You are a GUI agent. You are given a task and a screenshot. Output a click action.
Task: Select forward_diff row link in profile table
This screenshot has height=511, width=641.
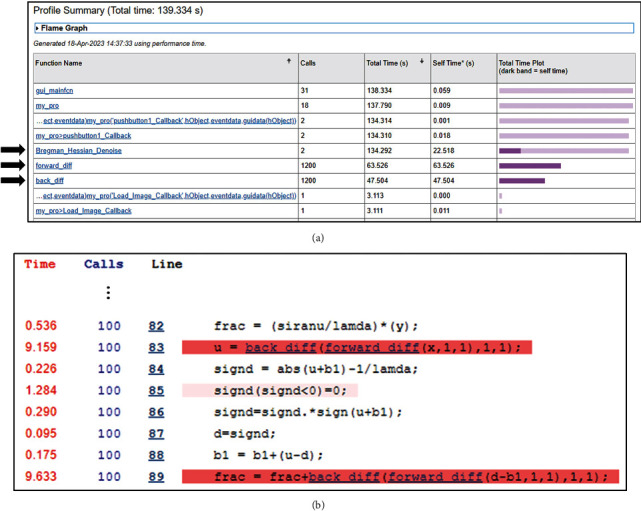click(x=55, y=166)
